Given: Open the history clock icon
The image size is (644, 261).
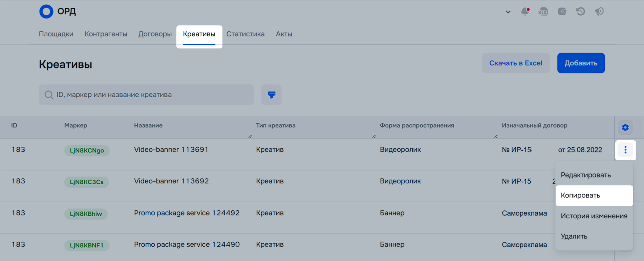Looking at the screenshot, I should pyautogui.click(x=581, y=12).
